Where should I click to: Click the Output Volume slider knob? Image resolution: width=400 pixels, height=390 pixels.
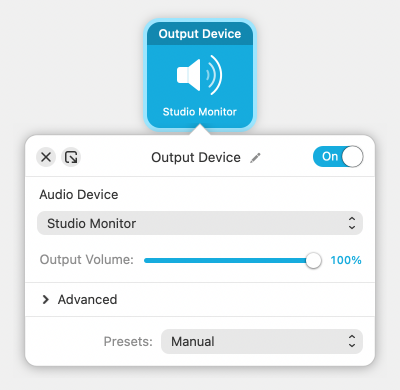click(313, 260)
